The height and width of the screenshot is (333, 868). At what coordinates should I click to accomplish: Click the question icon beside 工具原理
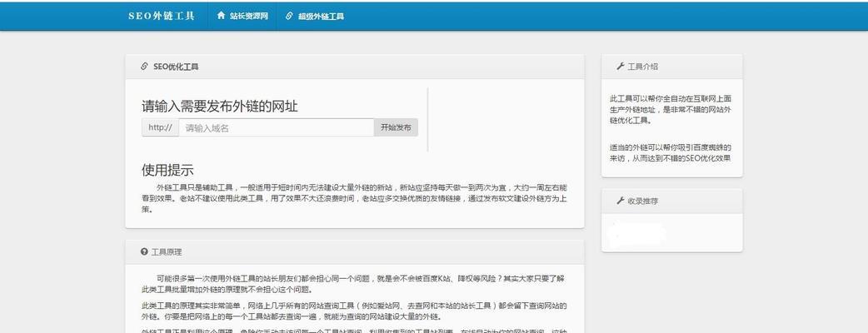[x=144, y=251]
